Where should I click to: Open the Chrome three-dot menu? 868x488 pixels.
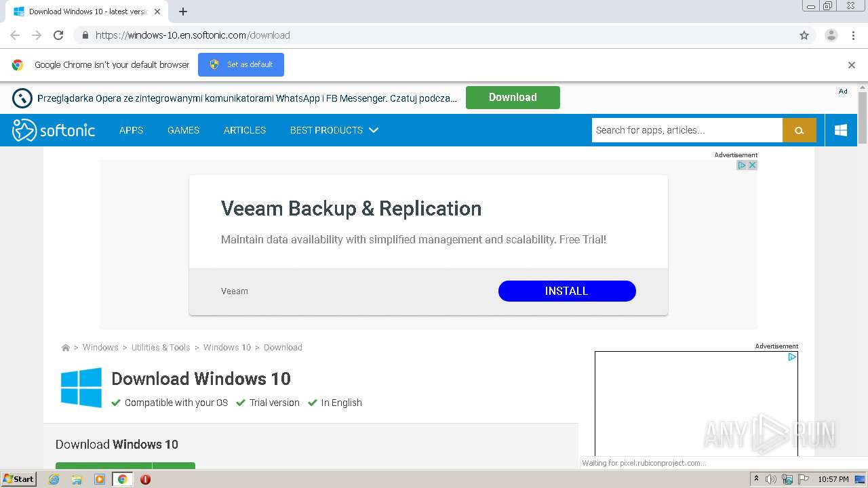[852, 35]
